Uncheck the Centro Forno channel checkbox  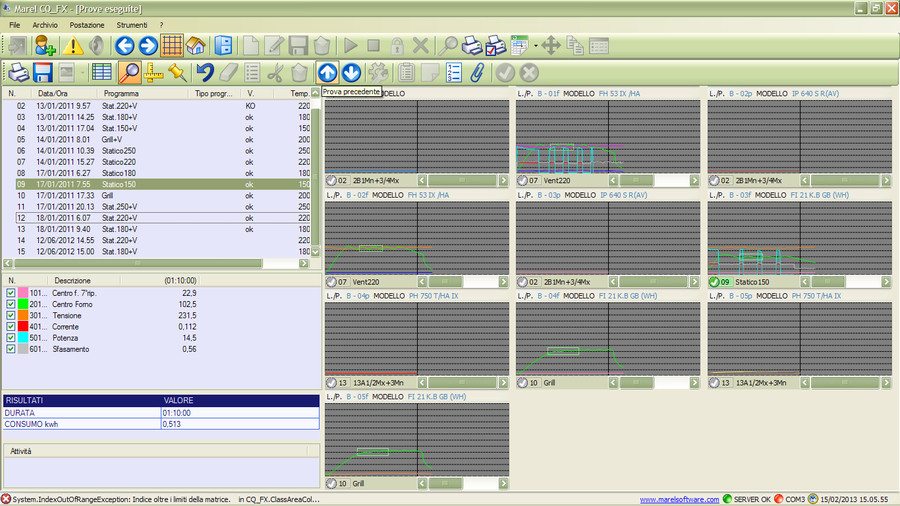tap(11, 304)
